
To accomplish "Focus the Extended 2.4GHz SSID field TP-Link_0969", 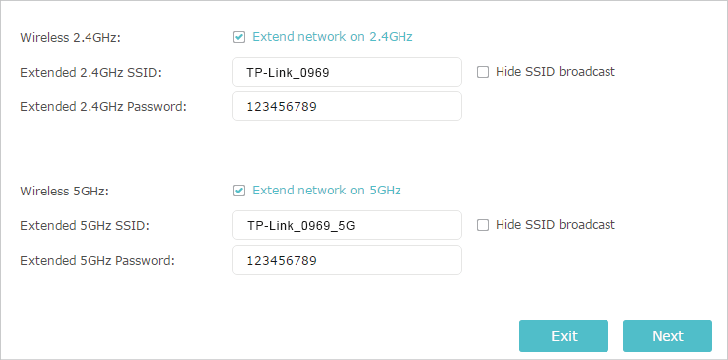I will pos(347,72).
